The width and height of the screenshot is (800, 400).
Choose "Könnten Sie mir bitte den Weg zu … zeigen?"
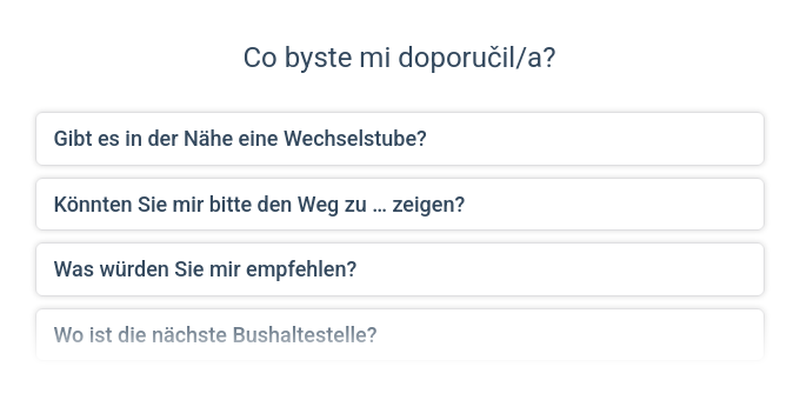click(400, 204)
